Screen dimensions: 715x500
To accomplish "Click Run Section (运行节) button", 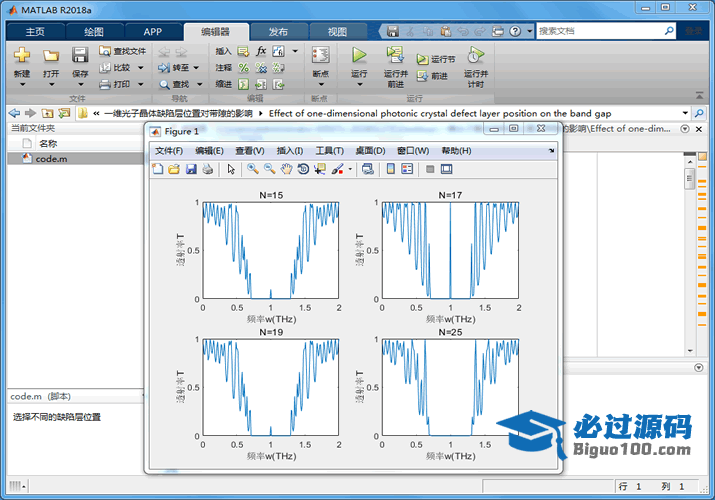I will [x=436, y=59].
